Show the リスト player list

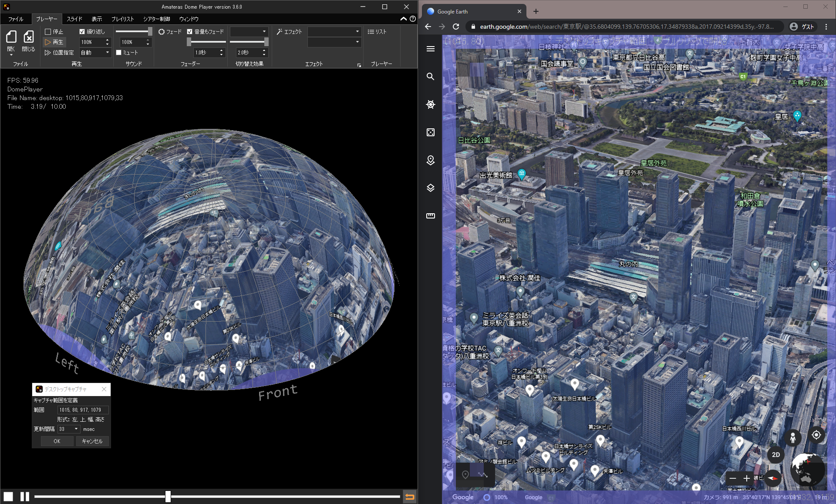pos(377,32)
